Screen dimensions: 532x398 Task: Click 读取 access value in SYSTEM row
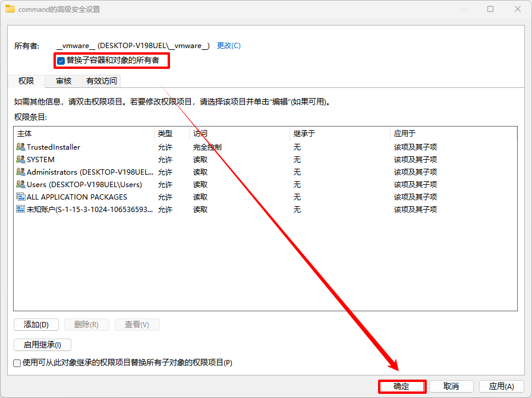tap(200, 160)
